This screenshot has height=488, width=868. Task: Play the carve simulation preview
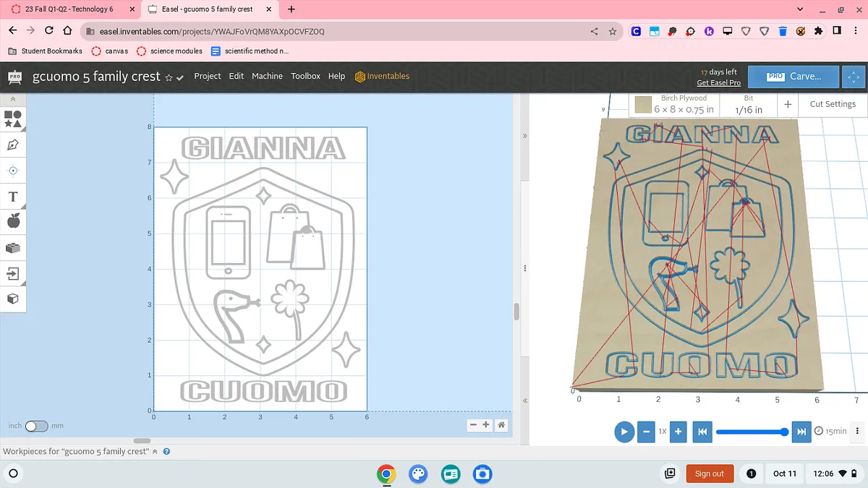coord(624,432)
